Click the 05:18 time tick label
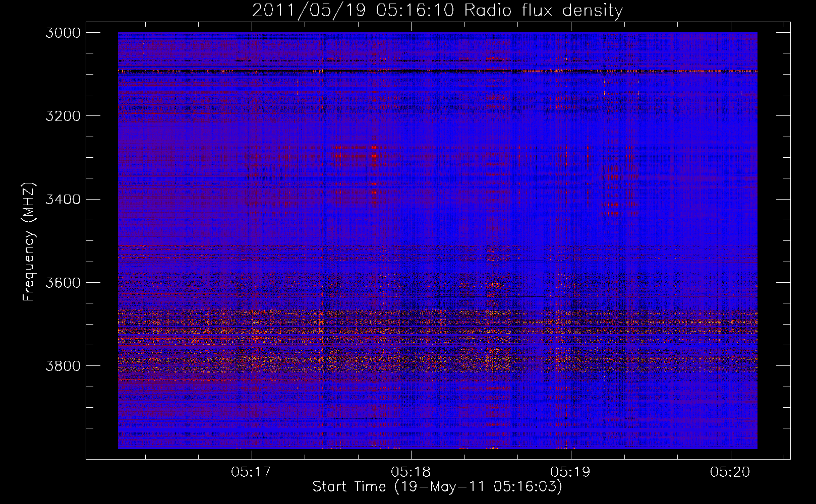This screenshot has width=816, height=504. 411,472
